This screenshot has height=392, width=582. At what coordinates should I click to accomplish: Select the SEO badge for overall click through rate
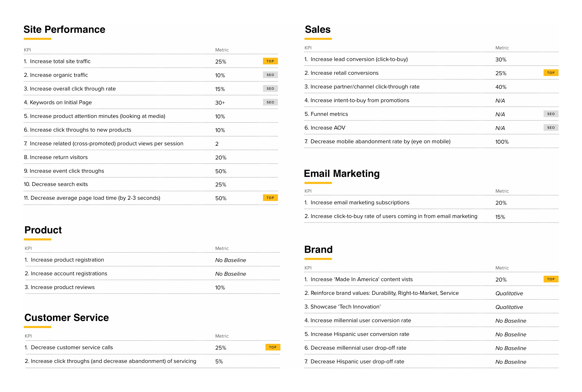coord(270,88)
